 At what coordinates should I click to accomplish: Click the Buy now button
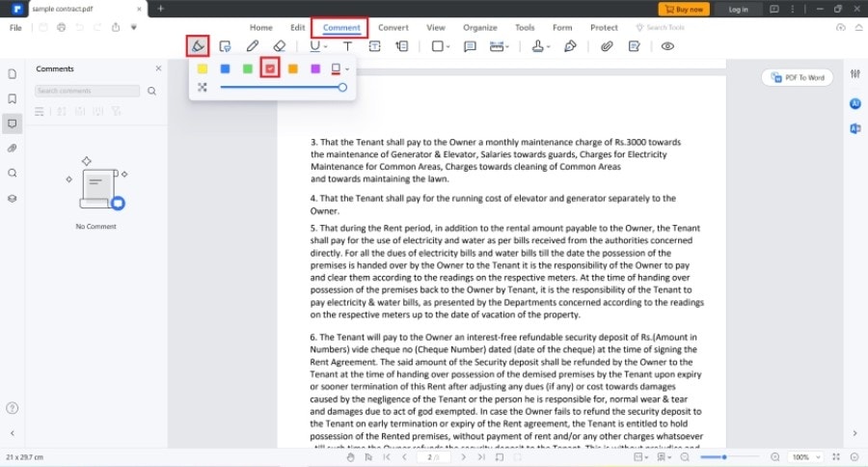coord(684,10)
